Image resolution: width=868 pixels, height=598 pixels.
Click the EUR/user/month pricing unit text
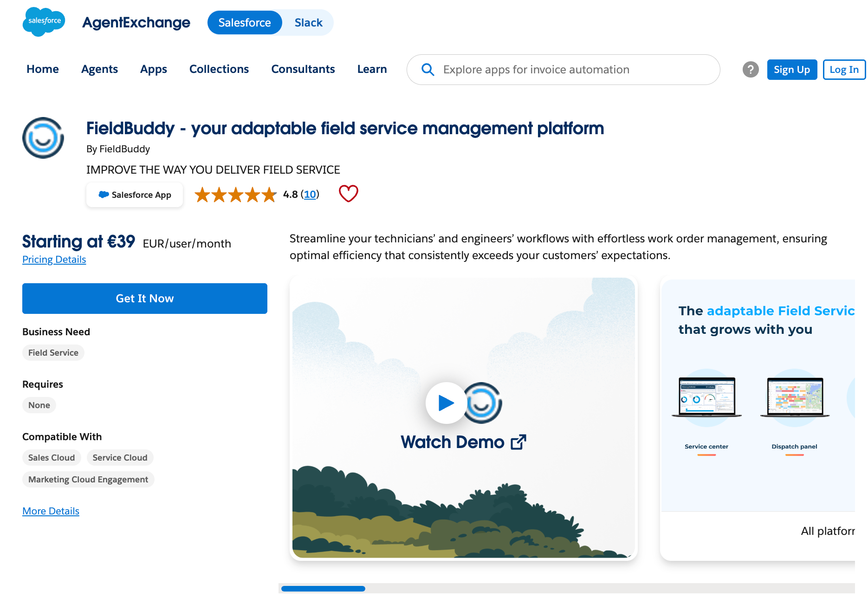(x=187, y=244)
